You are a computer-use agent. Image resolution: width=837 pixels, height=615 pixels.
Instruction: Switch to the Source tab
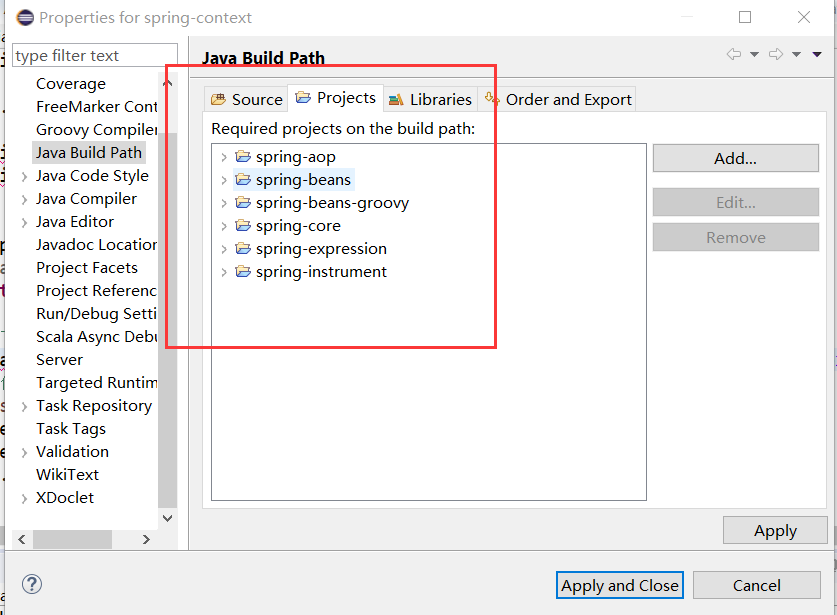(x=246, y=99)
